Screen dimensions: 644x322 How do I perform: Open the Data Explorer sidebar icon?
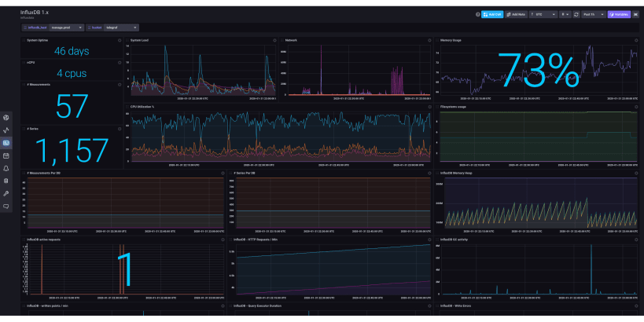click(x=6, y=130)
